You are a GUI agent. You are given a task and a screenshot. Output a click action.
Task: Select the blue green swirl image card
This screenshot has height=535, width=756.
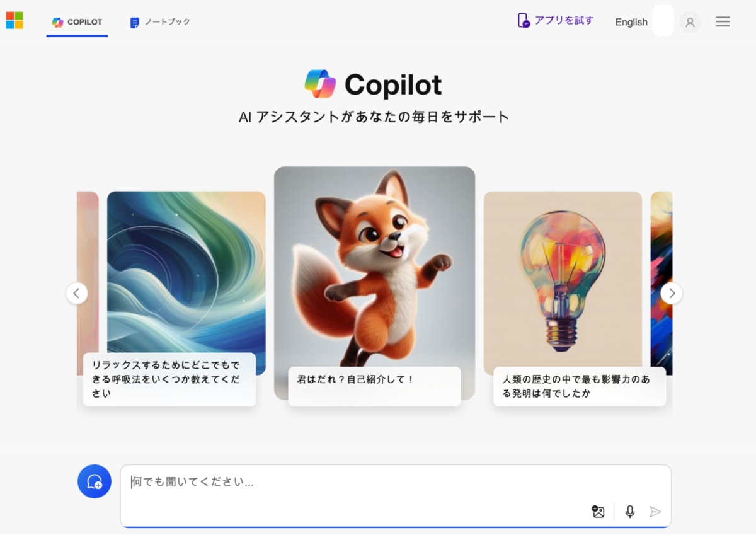[x=186, y=283]
